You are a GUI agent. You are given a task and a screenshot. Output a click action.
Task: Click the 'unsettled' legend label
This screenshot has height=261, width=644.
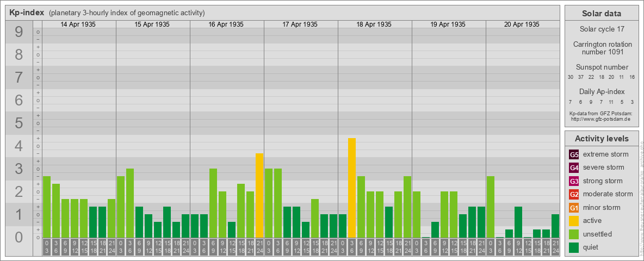(x=598, y=234)
